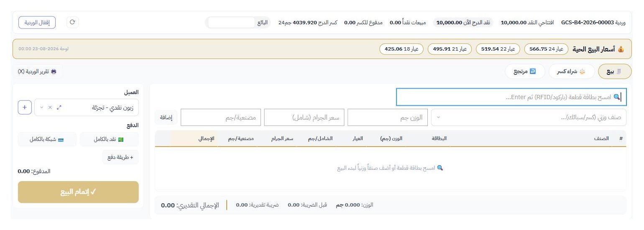Viewport: 644px width, 230px height.
Task: Click the الوزن (جم) column header
Action: coord(391,138)
